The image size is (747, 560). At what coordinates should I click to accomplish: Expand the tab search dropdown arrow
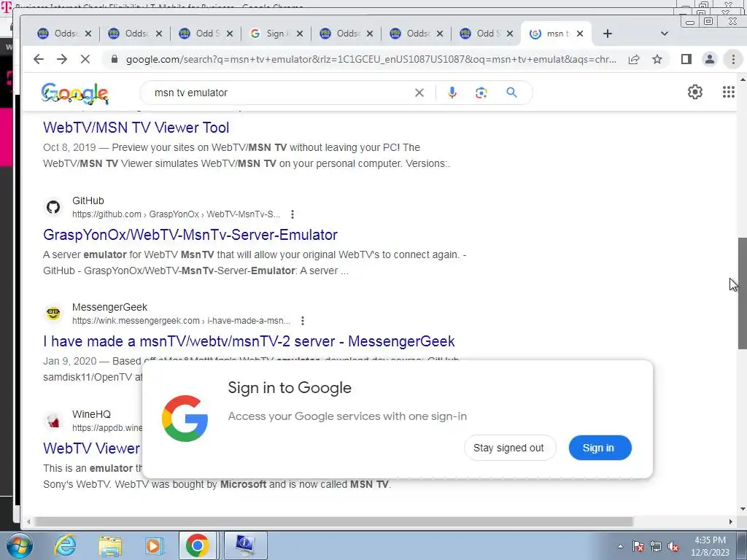[664, 34]
